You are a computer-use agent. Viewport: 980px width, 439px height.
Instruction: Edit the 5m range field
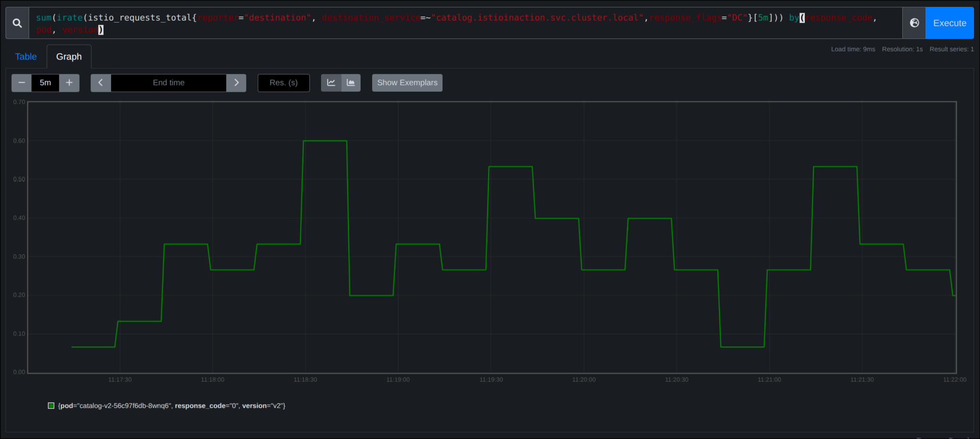tap(45, 83)
